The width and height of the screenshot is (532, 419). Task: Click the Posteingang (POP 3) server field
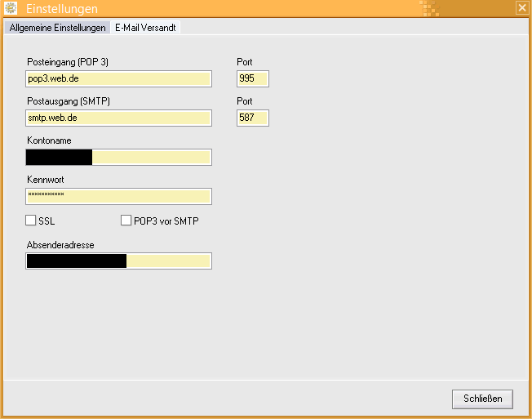(119, 78)
